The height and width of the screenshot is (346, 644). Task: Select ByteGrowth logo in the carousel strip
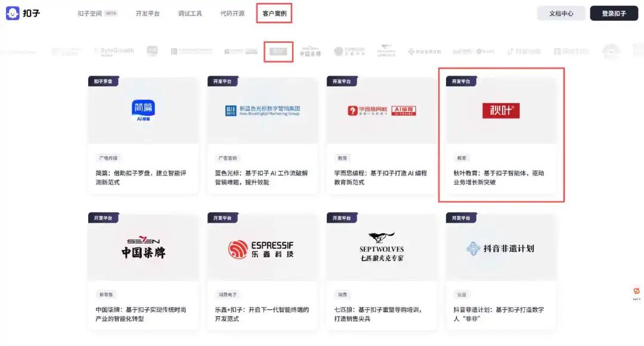[114, 51]
